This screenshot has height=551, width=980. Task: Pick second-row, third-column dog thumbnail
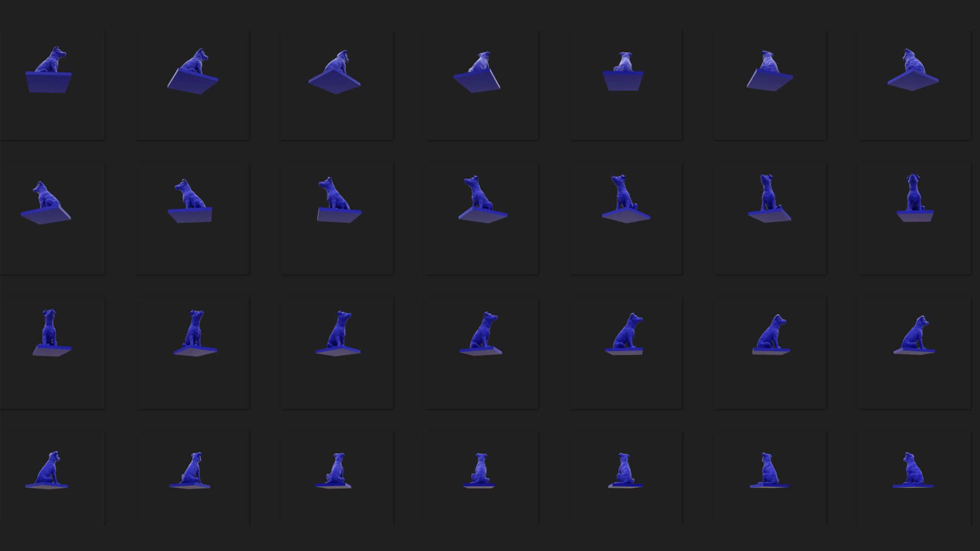[x=337, y=218]
